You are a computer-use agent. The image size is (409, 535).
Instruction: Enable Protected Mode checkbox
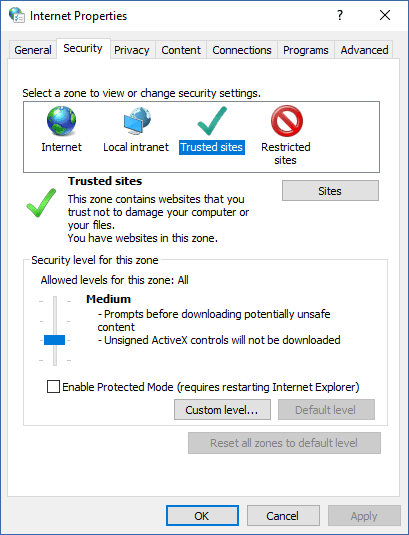[53, 387]
